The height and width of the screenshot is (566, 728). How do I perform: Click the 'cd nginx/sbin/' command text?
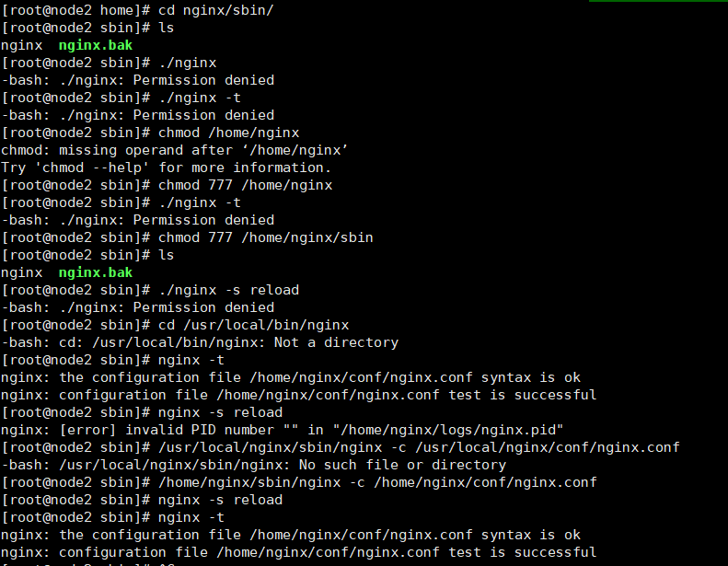(216, 10)
